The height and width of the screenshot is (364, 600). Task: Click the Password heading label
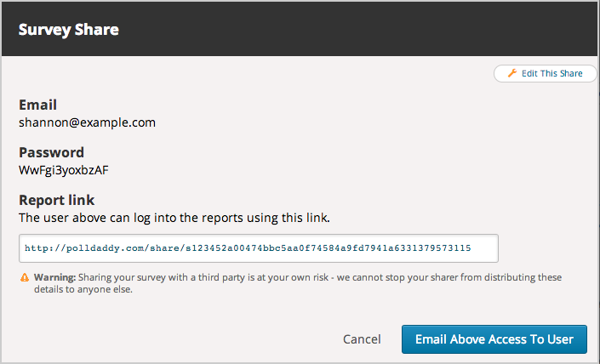51,152
